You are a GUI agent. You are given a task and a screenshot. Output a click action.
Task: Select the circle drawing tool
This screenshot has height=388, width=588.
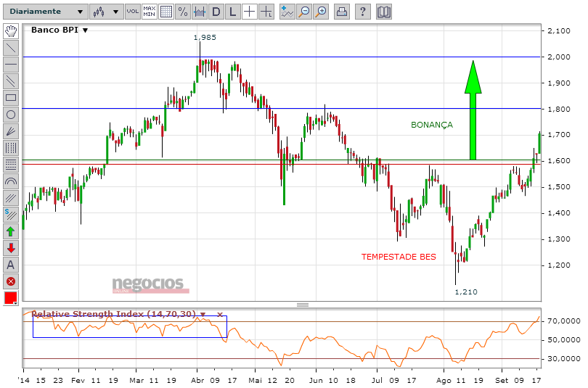11,115
